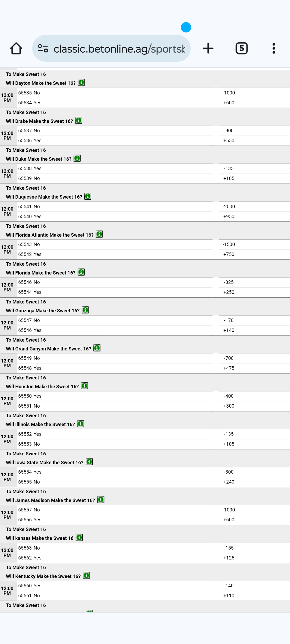The width and height of the screenshot is (290, 644).
Task: Select Grand Canyon Yes odds +475
Action: pos(229,368)
